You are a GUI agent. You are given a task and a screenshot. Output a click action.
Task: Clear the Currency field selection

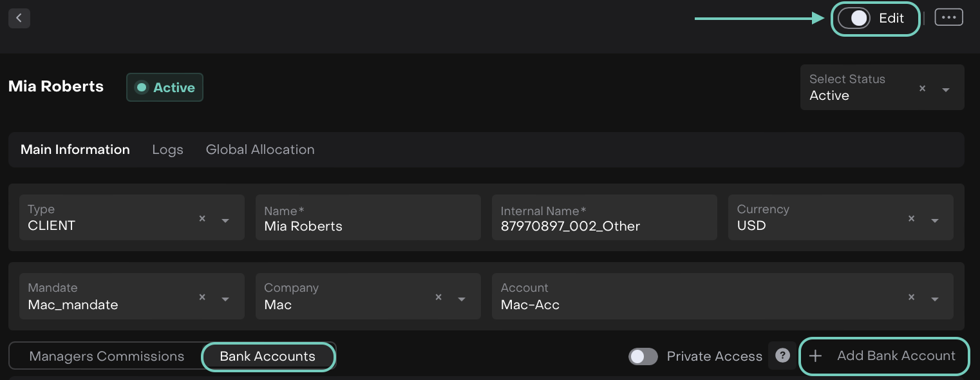(x=911, y=219)
